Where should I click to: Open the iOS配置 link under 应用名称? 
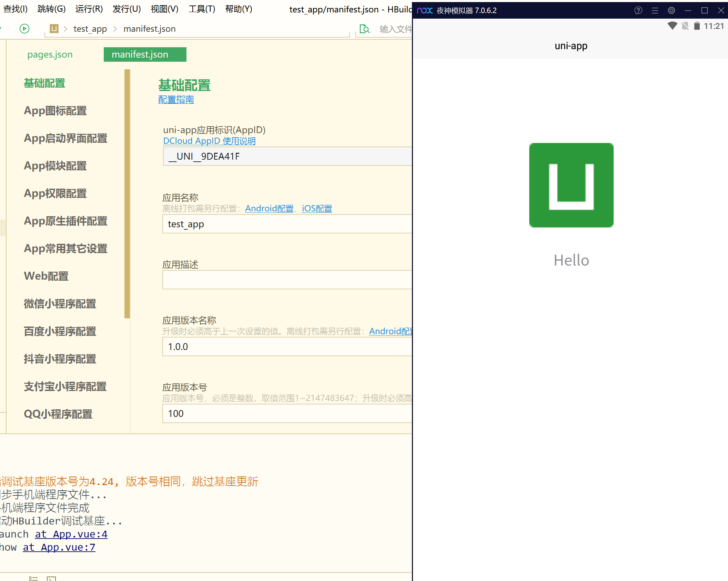coord(317,209)
